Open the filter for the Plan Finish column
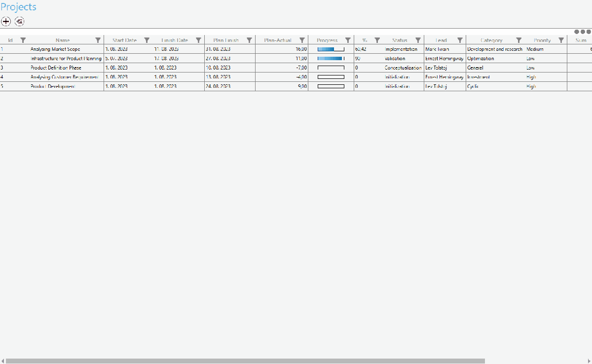 click(x=249, y=40)
